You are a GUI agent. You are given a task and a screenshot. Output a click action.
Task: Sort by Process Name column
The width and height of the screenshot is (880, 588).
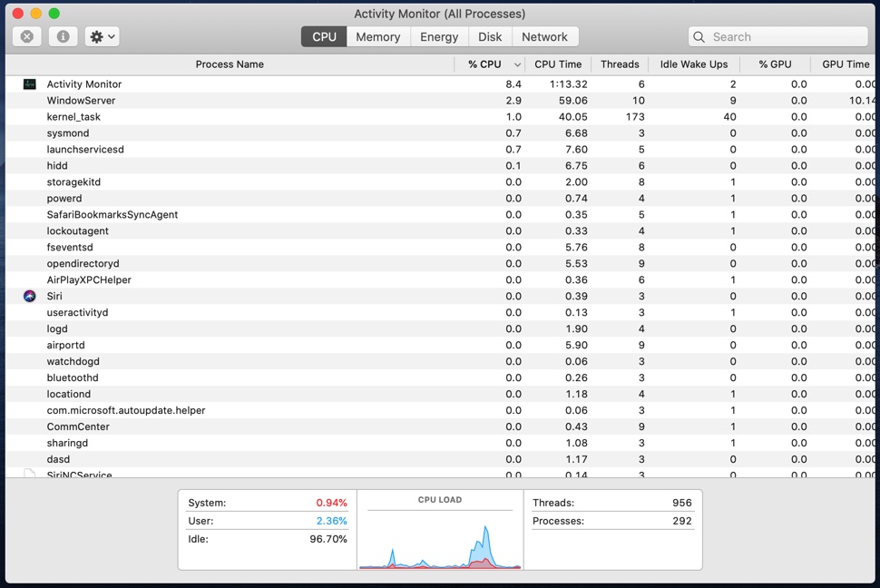click(230, 64)
